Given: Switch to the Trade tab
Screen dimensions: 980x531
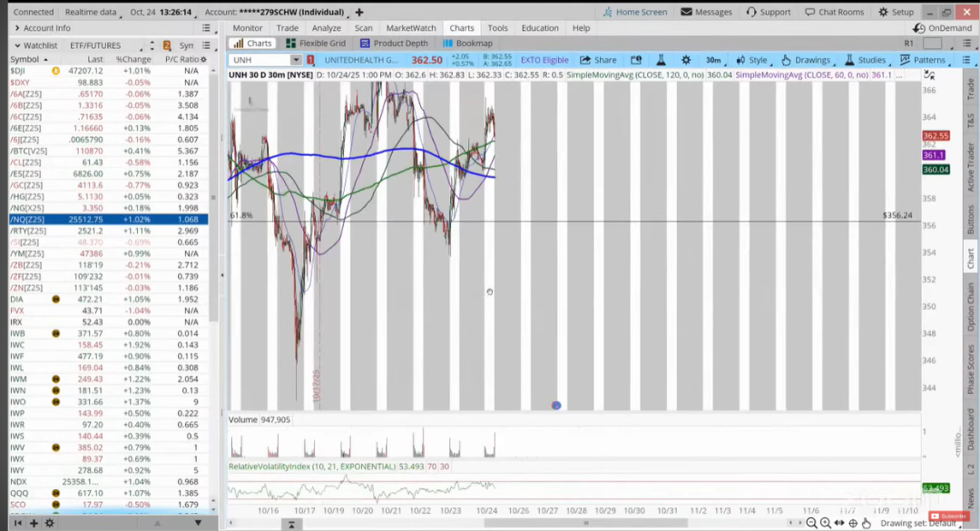Looking at the screenshot, I should click(287, 28).
